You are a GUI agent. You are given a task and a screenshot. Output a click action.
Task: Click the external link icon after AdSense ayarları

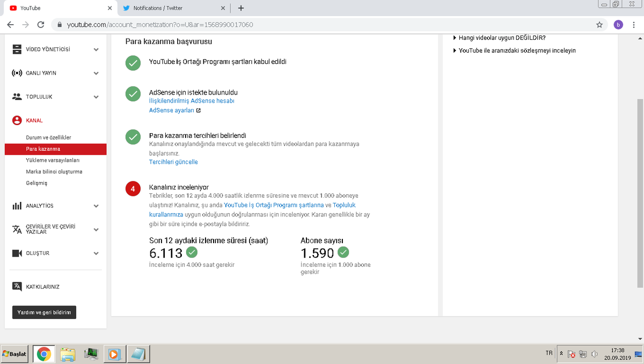coord(199,111)
